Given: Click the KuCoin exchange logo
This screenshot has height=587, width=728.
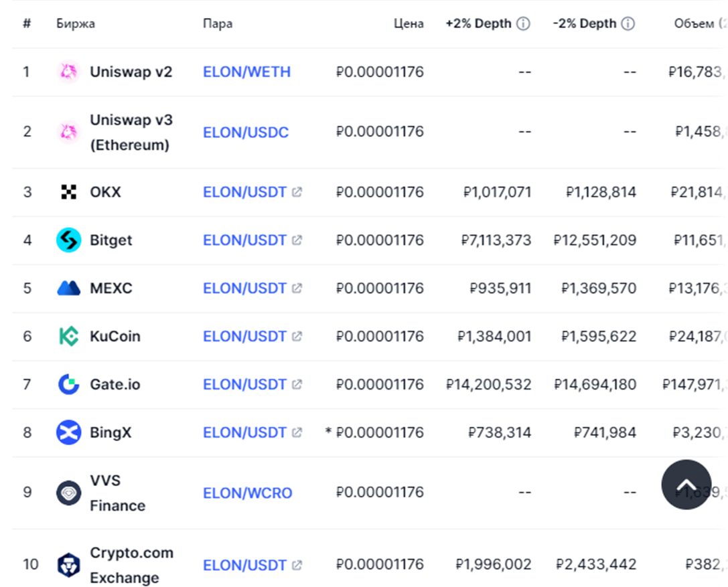Looking at the screenshot, I should [x=68, y=336].
